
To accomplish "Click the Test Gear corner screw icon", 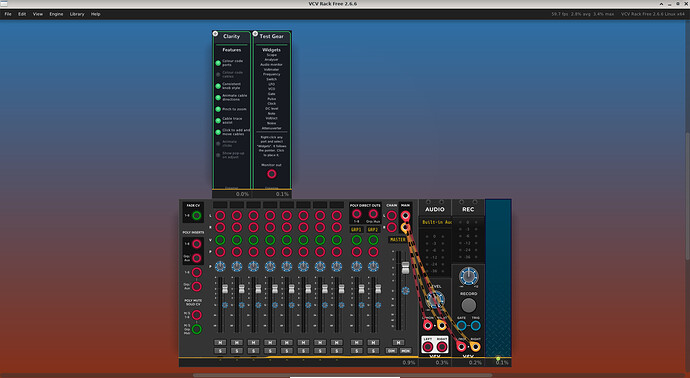I will click(255, 33).
